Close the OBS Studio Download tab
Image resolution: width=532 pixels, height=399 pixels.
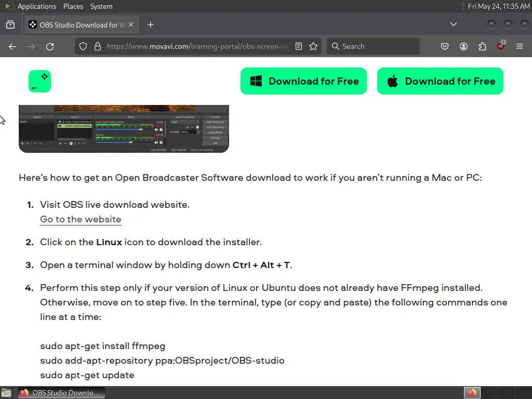(x=131, y=25)
